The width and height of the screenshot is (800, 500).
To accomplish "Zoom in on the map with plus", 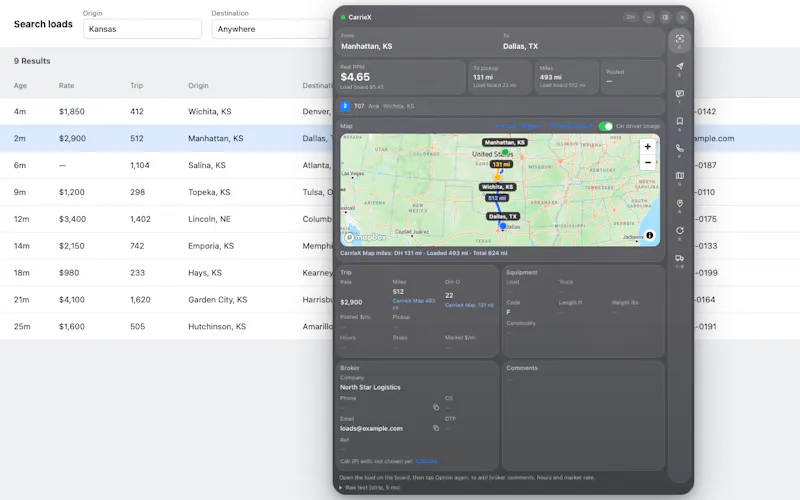I will (x=647, y=147).
